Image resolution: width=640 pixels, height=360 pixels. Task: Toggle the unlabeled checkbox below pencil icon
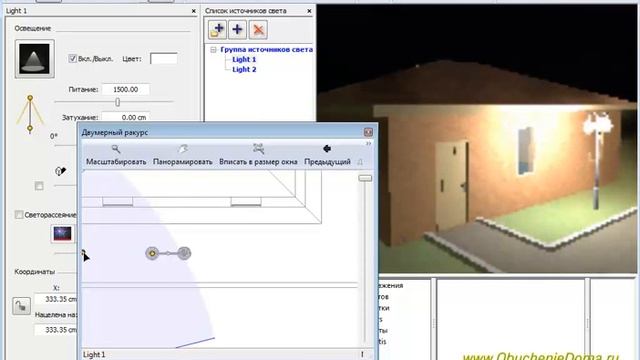(39, 186)
